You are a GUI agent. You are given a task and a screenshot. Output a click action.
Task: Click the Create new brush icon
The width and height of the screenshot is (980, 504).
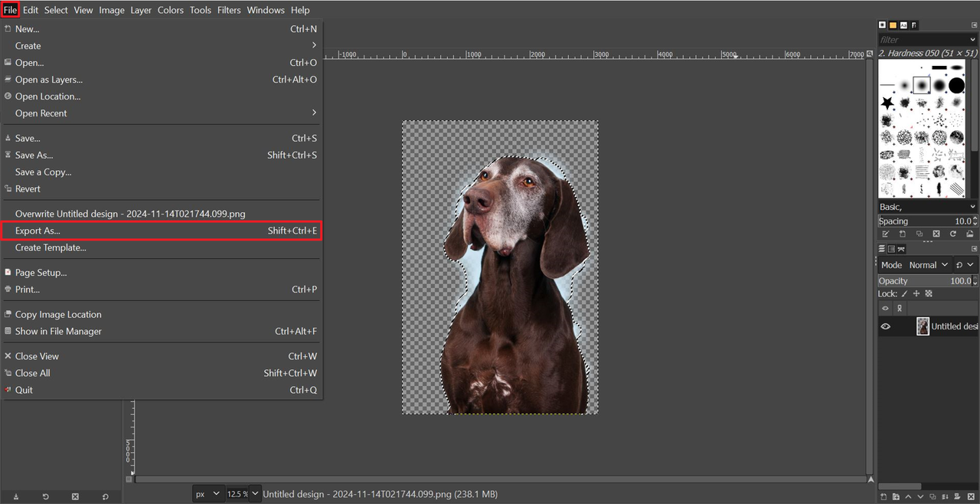[902, 234]
